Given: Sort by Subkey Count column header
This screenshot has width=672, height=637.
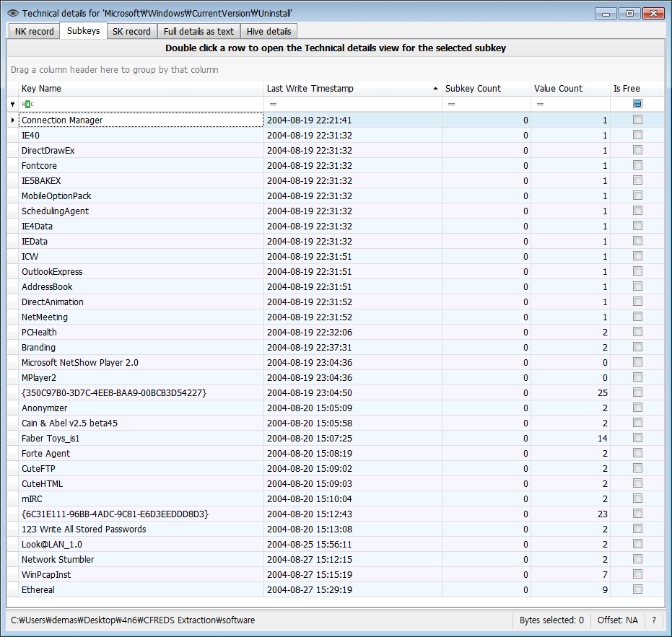Looking at the screenshot, I should (486, 89).
